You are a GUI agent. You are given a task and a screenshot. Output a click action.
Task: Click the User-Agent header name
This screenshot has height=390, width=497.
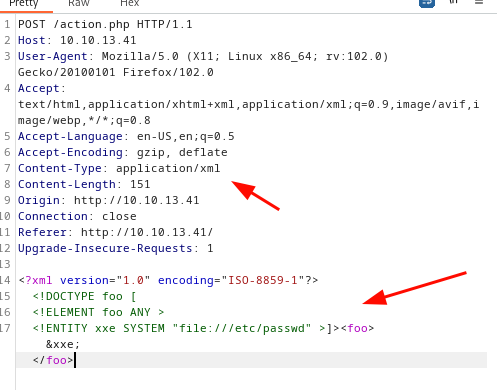pyautogui.click(x=53, y=56)
